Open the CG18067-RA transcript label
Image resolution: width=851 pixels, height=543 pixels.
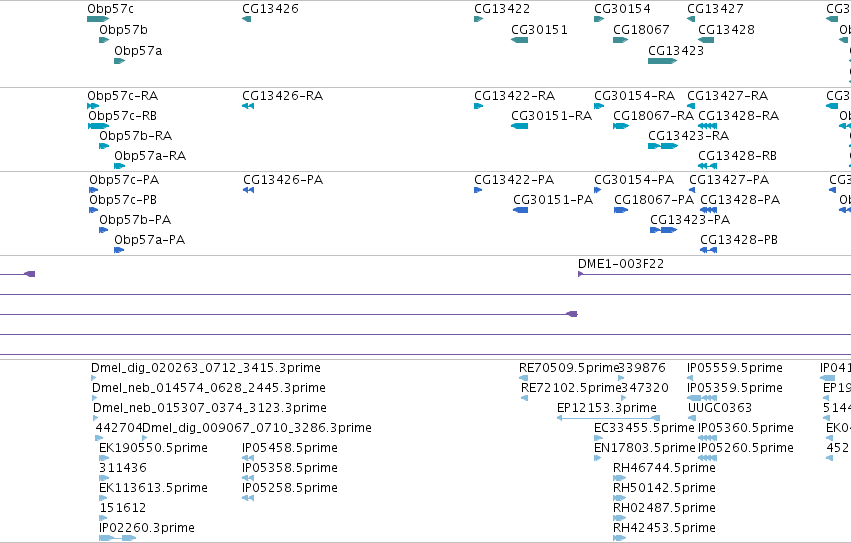coord(653,116)
